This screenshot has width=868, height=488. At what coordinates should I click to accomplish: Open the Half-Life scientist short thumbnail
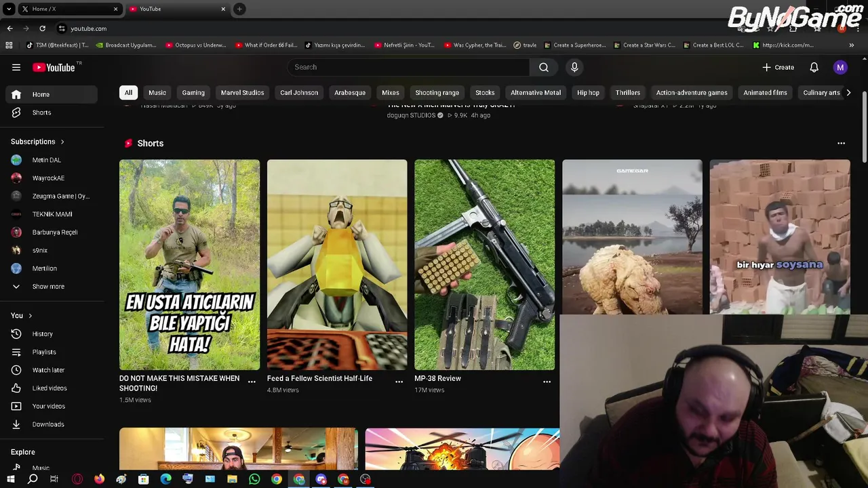337,264
